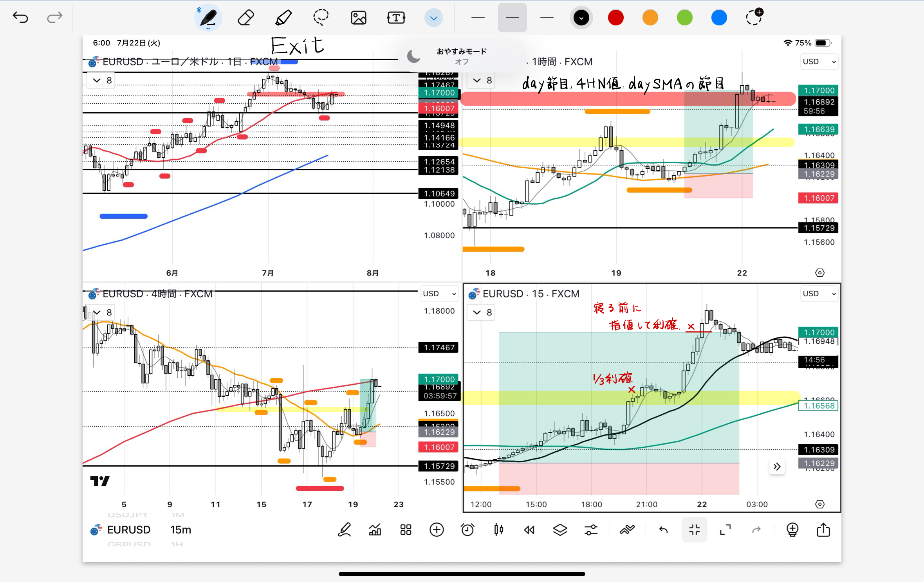
Task: Open object tree layers icon
Action: pos(560,530)
